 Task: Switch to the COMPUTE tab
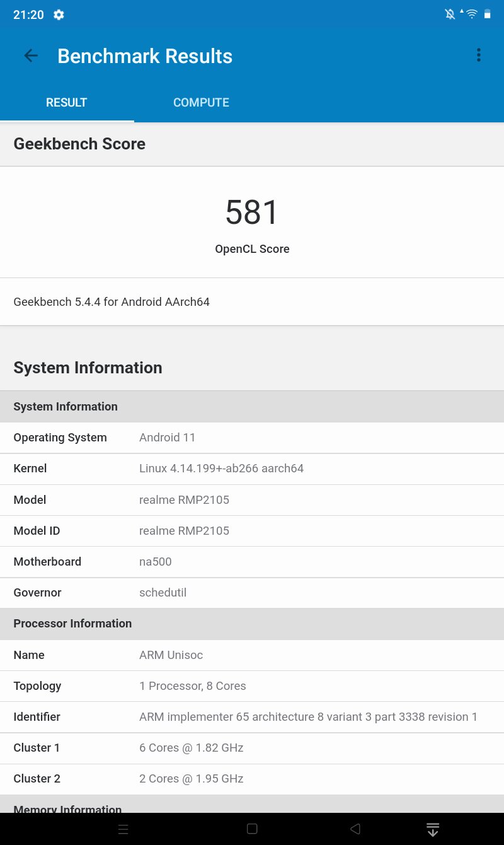coord(201,102)
